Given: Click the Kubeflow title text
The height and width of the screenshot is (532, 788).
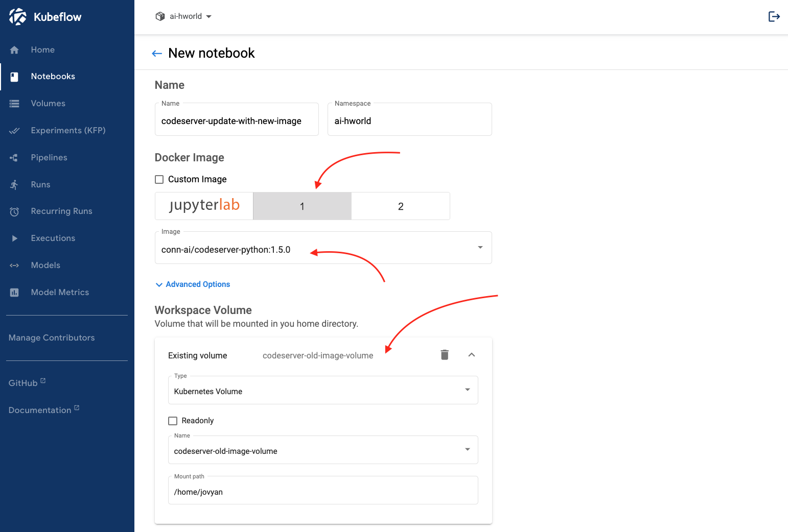Looking at the screenshot, I should tap(58, 17).
